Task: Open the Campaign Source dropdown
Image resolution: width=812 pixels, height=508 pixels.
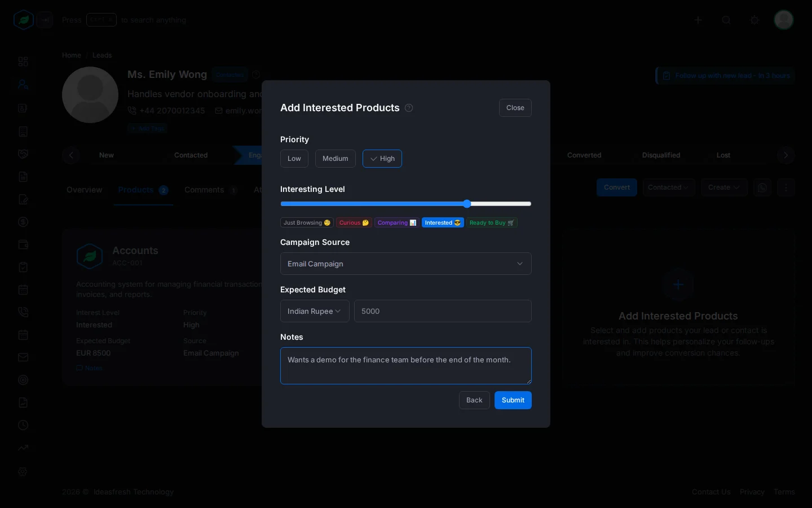Action: (406, 264)
